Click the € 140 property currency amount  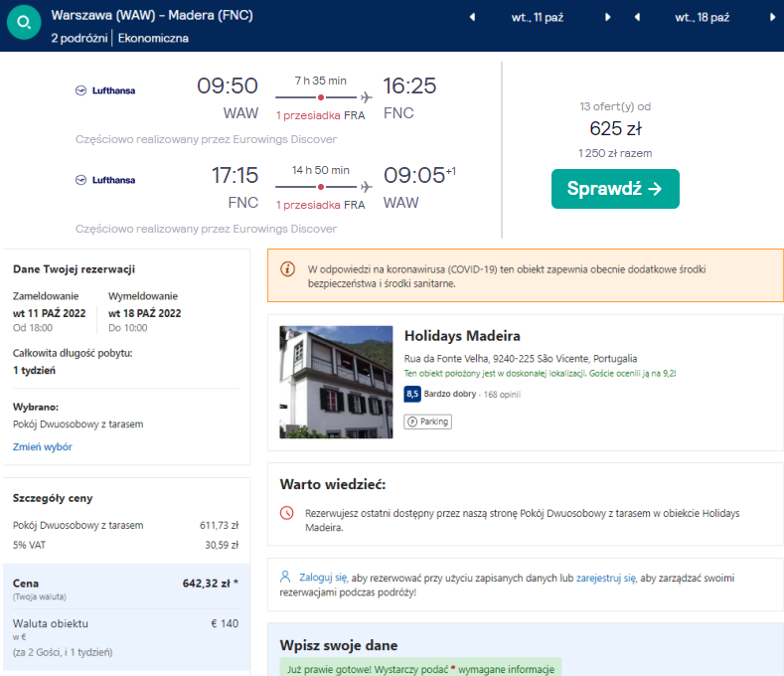225,623
